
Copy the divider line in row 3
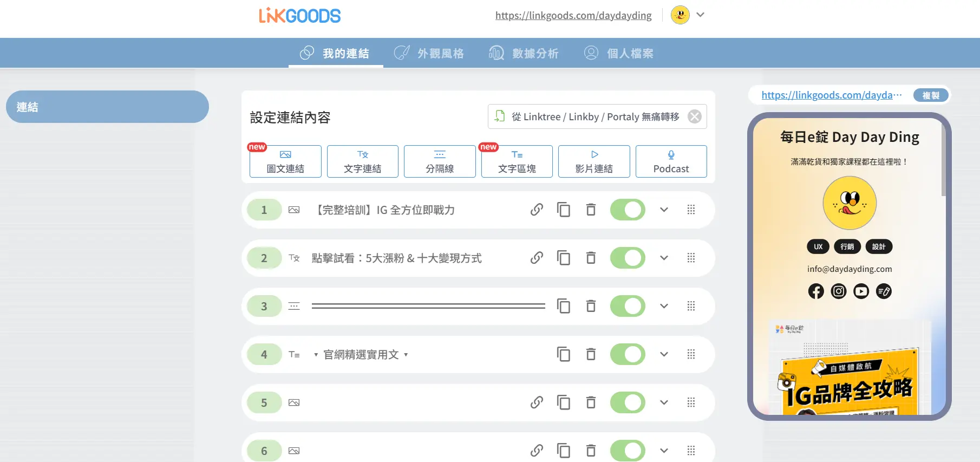pos(564,306)
